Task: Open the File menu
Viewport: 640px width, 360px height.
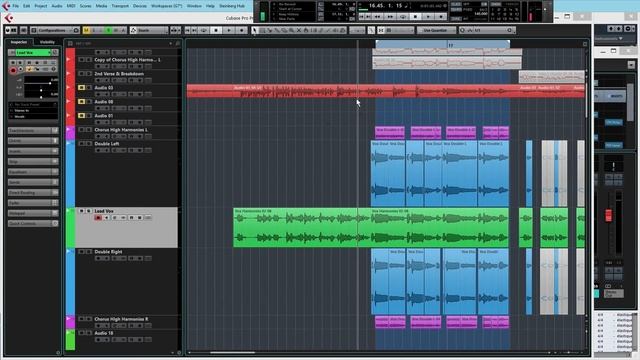Action: click(15, 6)
